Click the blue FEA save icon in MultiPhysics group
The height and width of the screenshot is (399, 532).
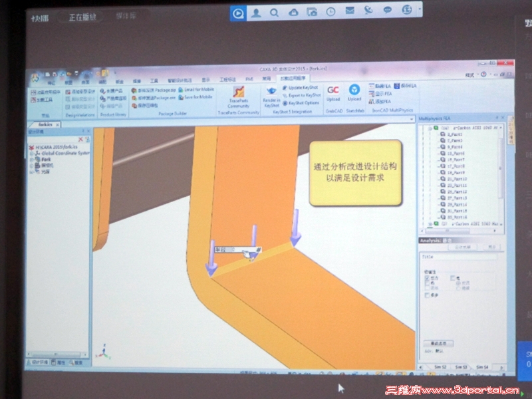396,86
